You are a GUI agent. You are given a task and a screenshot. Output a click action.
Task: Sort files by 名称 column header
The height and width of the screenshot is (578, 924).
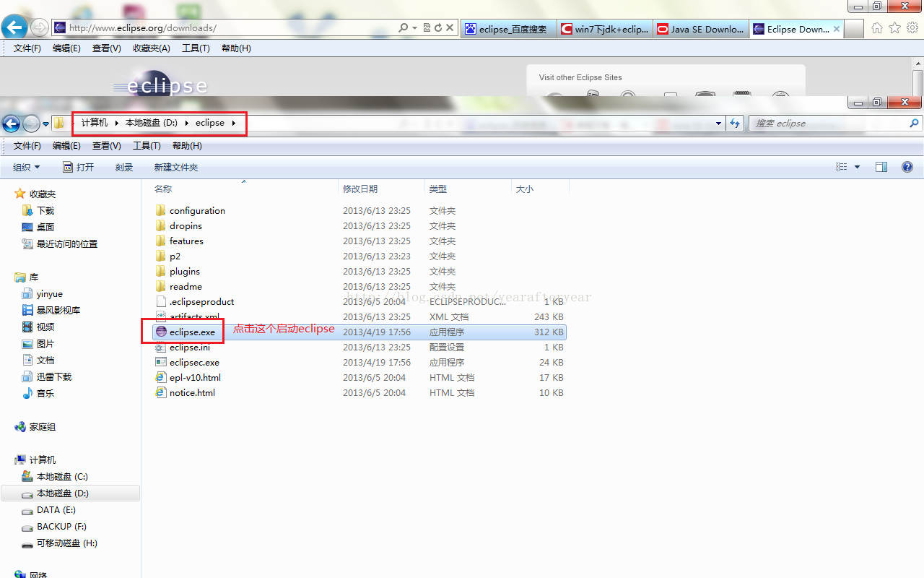pos(163,189)
